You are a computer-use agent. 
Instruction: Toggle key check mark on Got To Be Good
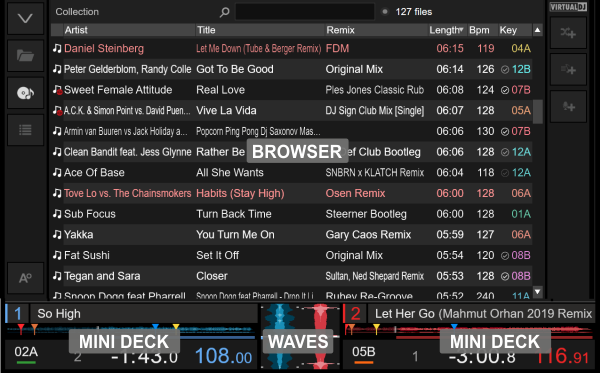coord(505,70)
